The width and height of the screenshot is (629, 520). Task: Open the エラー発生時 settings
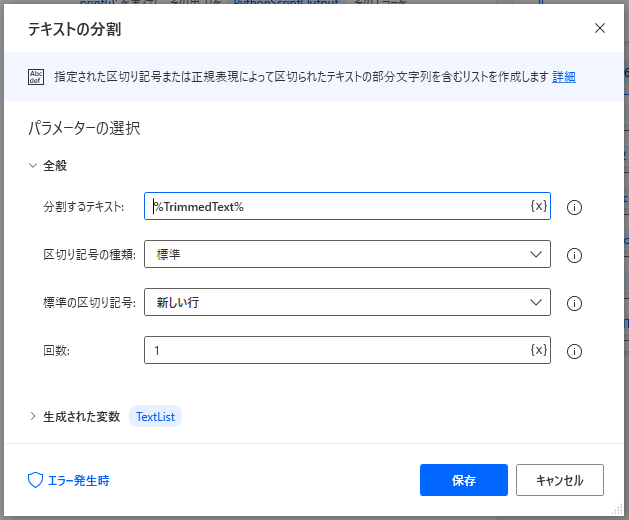[x=69, y=480]
